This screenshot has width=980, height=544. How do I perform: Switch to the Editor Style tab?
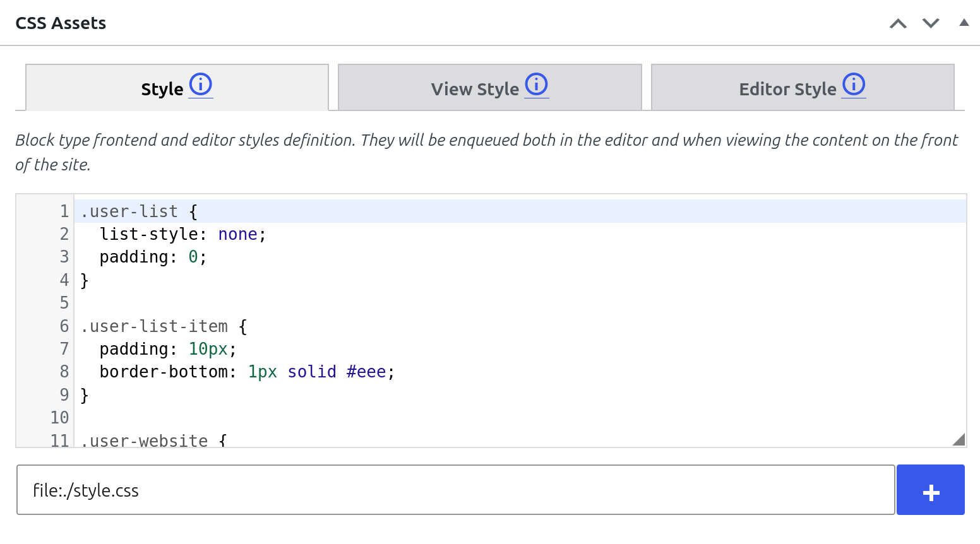[803, 88]
